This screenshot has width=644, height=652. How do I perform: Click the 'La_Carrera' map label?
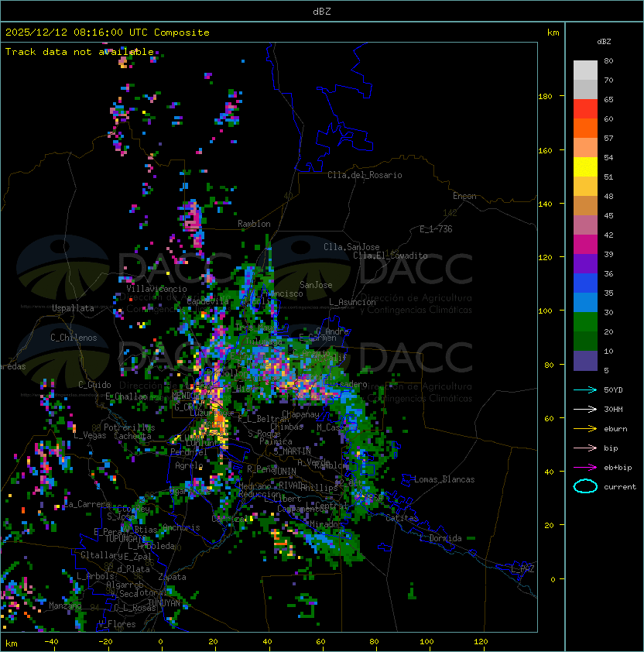87,504
